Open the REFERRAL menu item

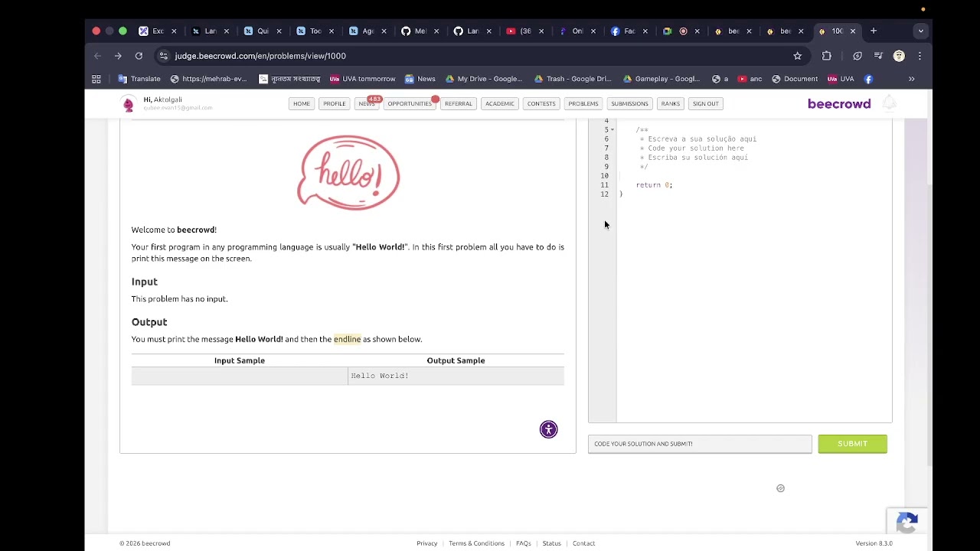point(459,104)
